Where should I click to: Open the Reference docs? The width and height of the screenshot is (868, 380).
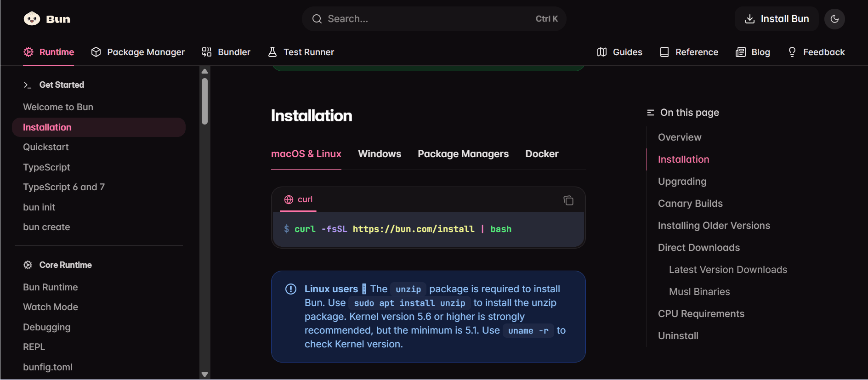tap(689, 52)
